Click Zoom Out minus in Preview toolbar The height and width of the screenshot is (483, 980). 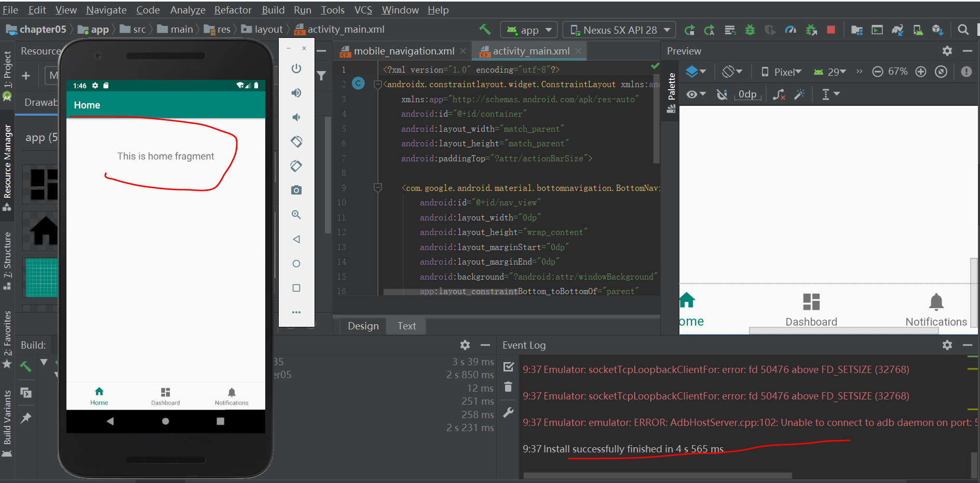pyautogui.click(x=877, y=72)
